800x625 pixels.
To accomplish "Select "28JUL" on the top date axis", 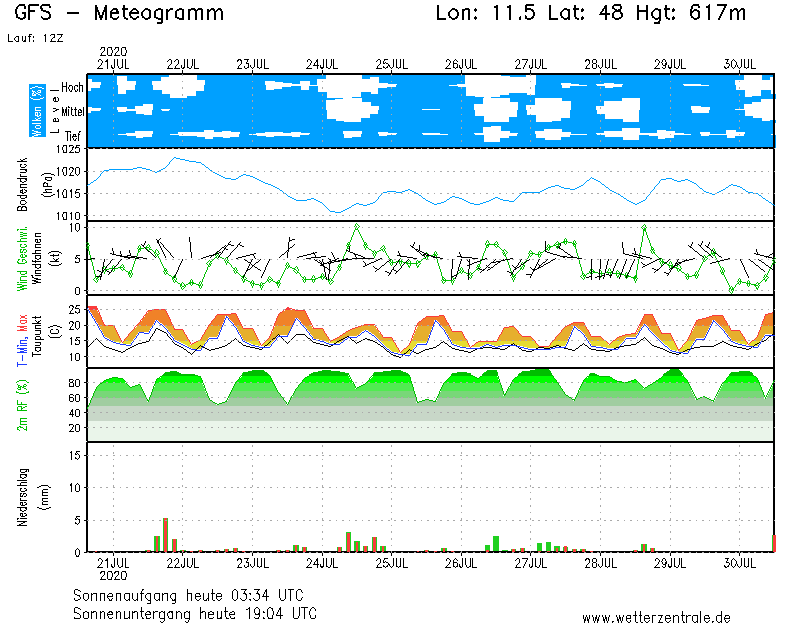I will pos(601,64).
